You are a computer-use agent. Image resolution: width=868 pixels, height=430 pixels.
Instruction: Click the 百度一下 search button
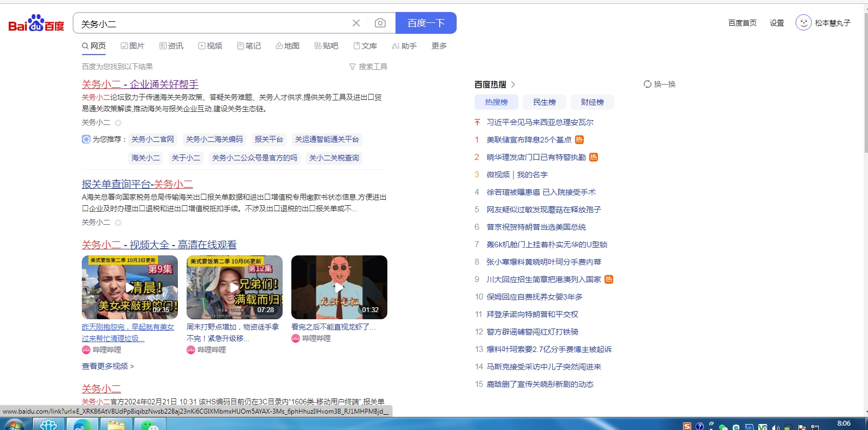coord(426,23)
